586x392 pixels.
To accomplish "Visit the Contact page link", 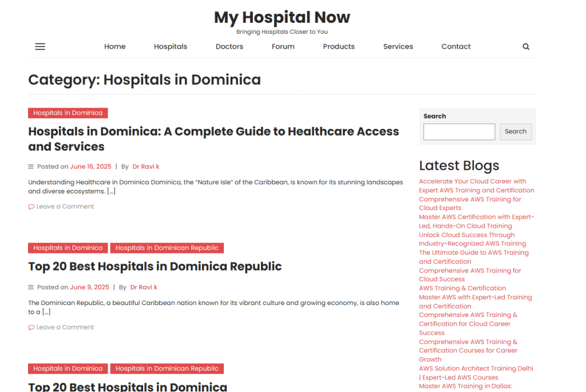I will tap(456, 47).
